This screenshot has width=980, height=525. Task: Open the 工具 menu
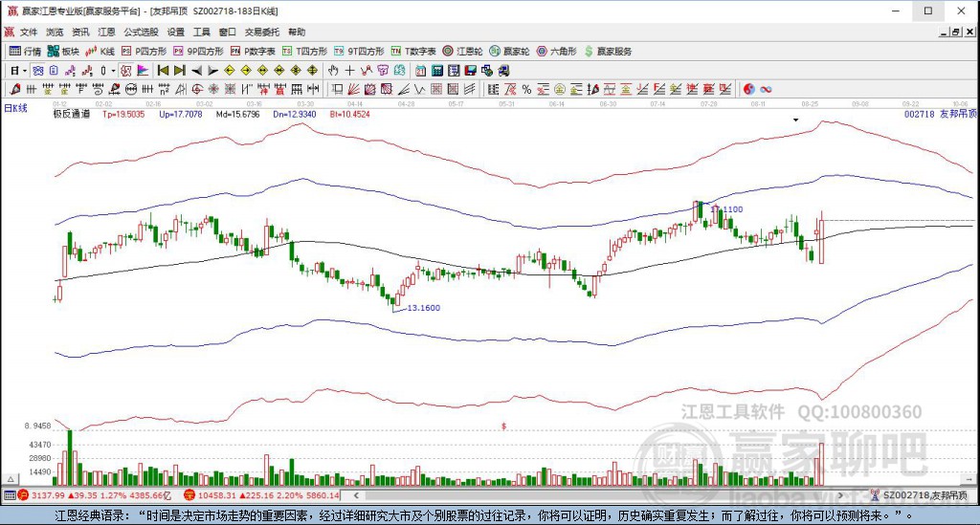[x=201, y=32]
